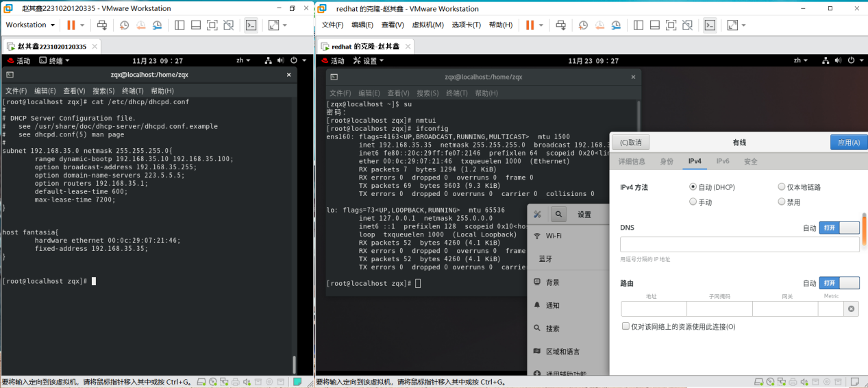Viewport: 868px width, 388px height.
Task: Select the 自动 (DHCP) IPv4 method
Action: pyautogui.click(x=712, y=187)
